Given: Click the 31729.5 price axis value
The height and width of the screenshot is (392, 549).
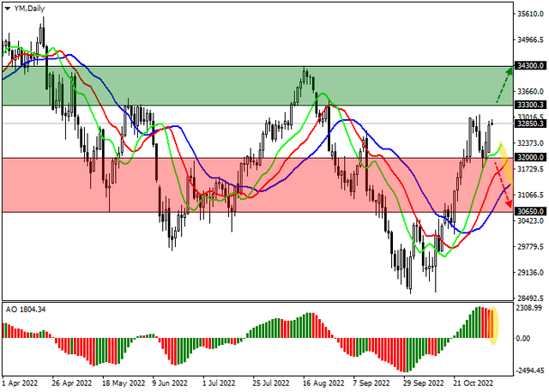Looking at the screenshot, I should 530,169.
